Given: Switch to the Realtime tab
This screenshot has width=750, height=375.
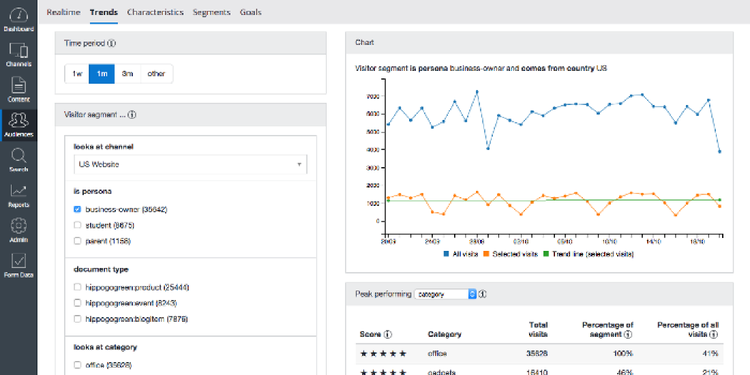Looking at the screenshot, I should coord(64,12).
